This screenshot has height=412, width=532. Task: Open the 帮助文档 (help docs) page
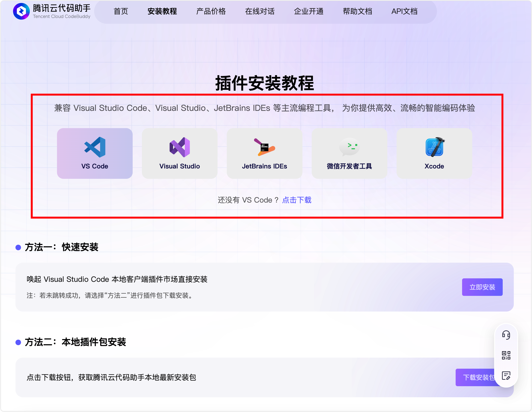click(x=357, y=11)
